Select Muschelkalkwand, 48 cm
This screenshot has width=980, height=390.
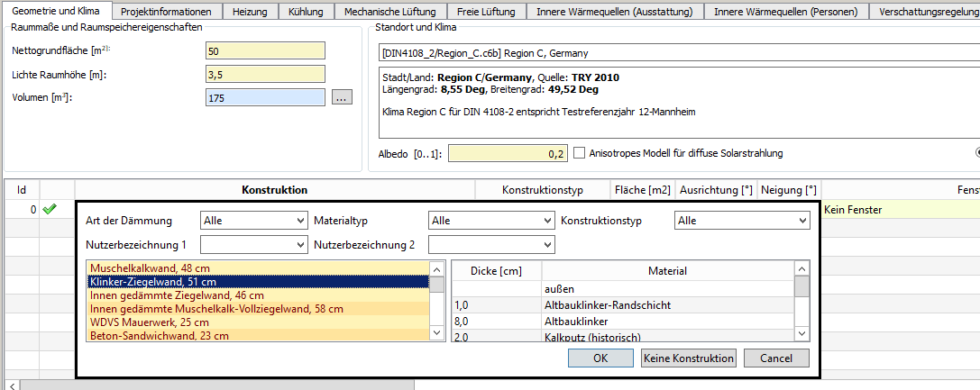coord(259,268)
